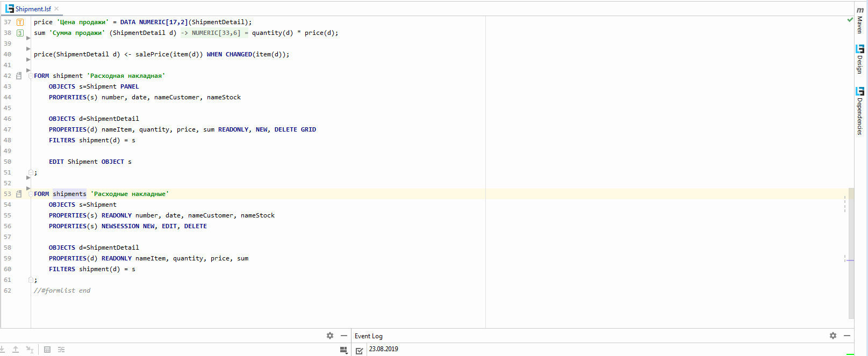Click the editor vertical scrollbar thumb
This screenshot has height=356, width=868.
coord(851,252)
